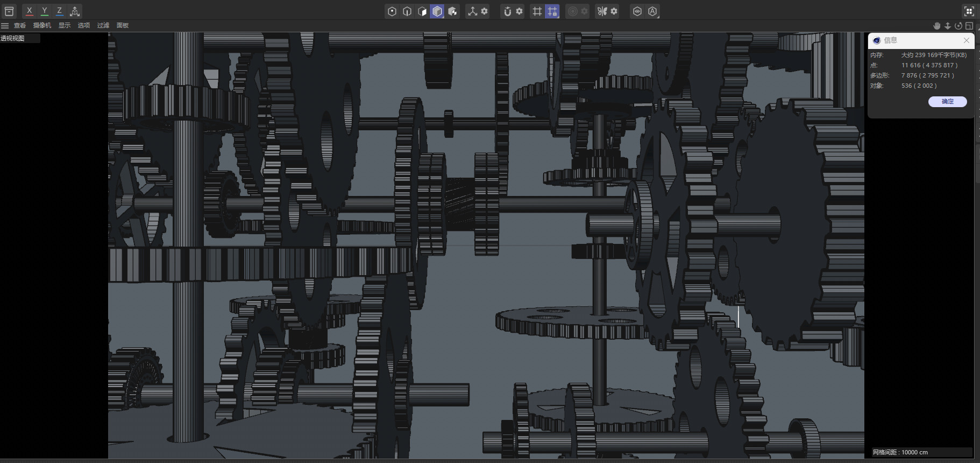Toggle the Z axis lock
Screen dimensions: 980x463
pos(60,11)
